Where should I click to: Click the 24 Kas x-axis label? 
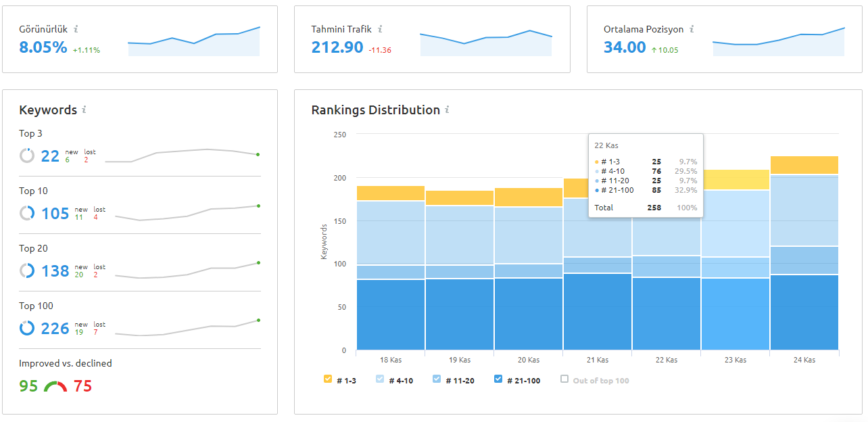point(804,360)
